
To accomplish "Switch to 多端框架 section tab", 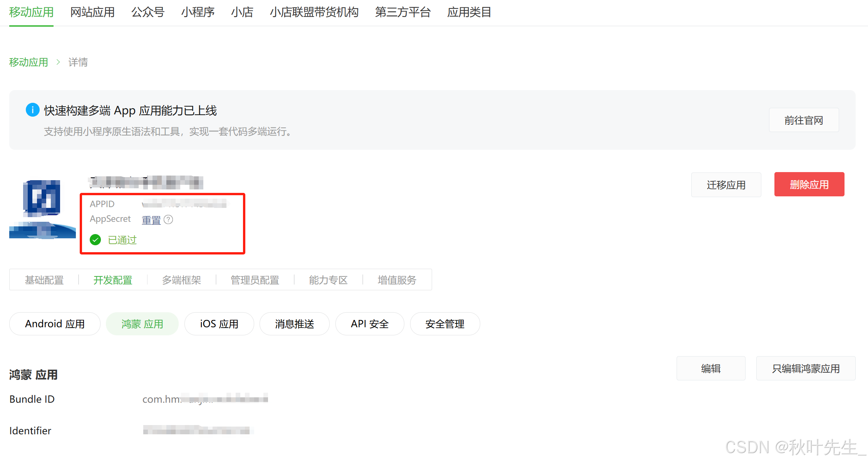I will tap(181, 280).
